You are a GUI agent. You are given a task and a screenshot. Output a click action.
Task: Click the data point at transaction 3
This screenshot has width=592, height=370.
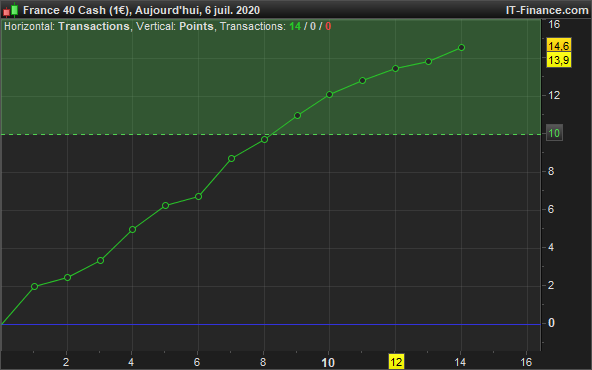click(x=100, y=261)
